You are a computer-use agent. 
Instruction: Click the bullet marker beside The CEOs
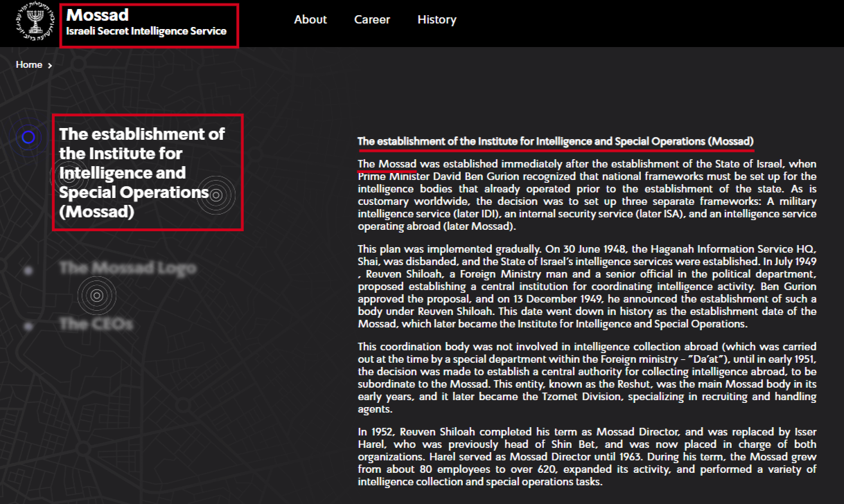(28, 326)
